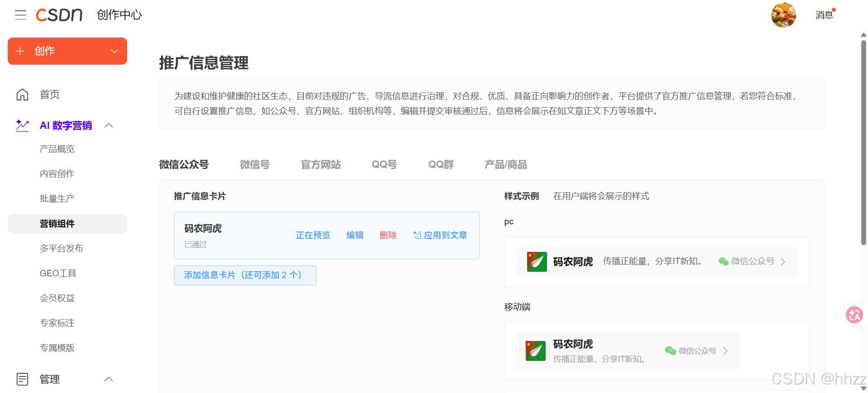Image resolution: width=868 pixels, height=393 pixels.
Task: Click 创作中心 header text
Action: 119,15
